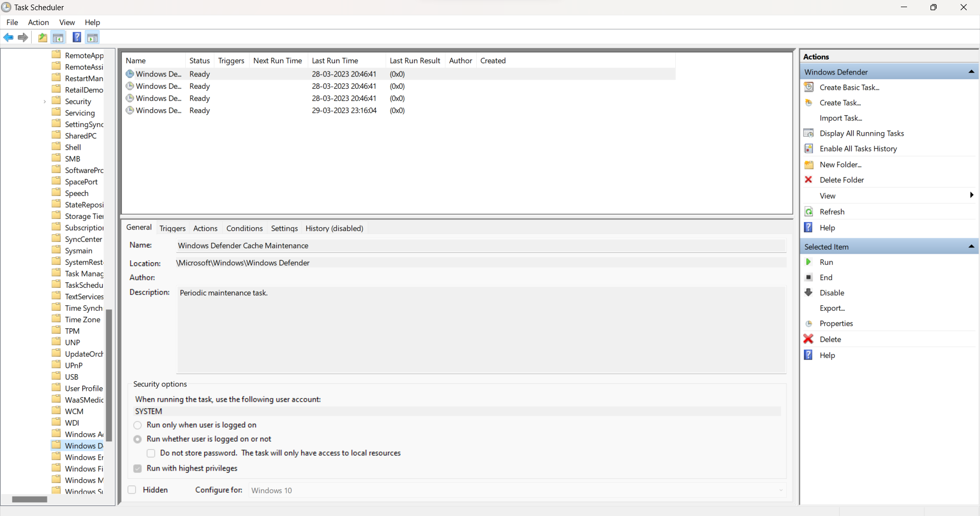
Task: Switch to the Conditions tab
Action: pyautogui.click(x=244, y=228)
